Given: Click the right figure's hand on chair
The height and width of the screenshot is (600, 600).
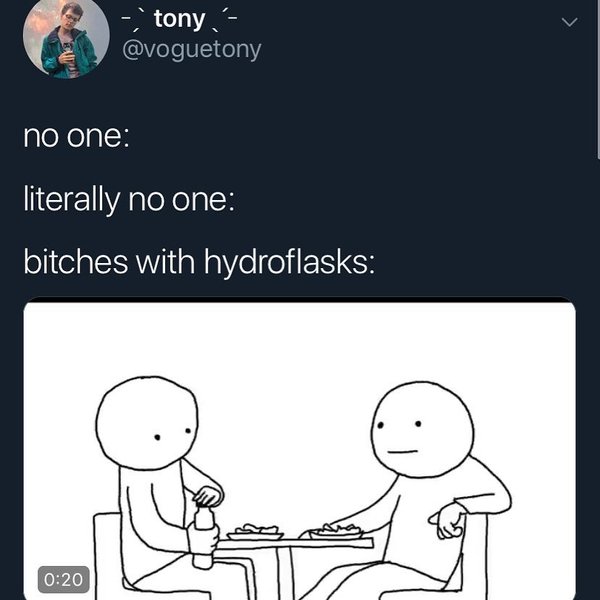Looking at the screenshot, I should click(x=451, y=519).
